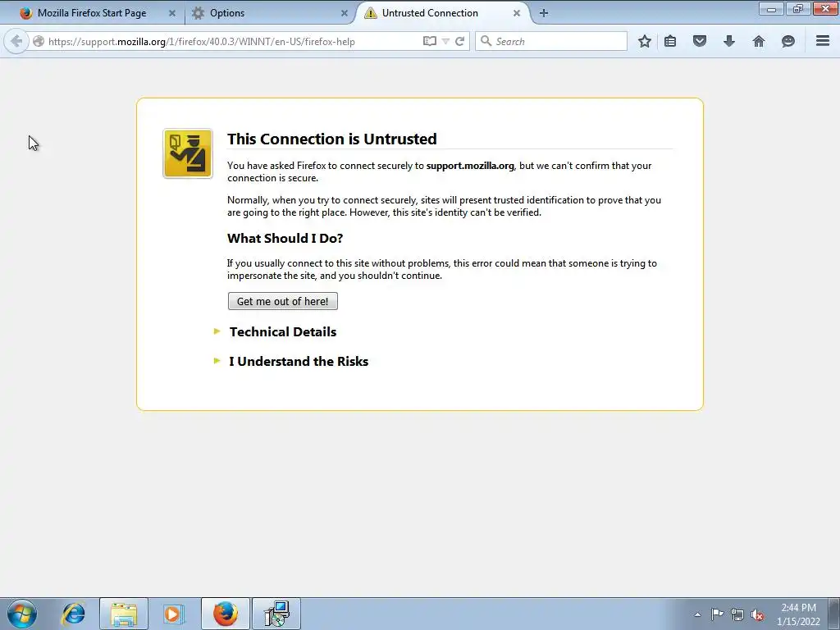This screenshot has width=840, height=630.
Task: Click the network tray icon
Action: 737,615
